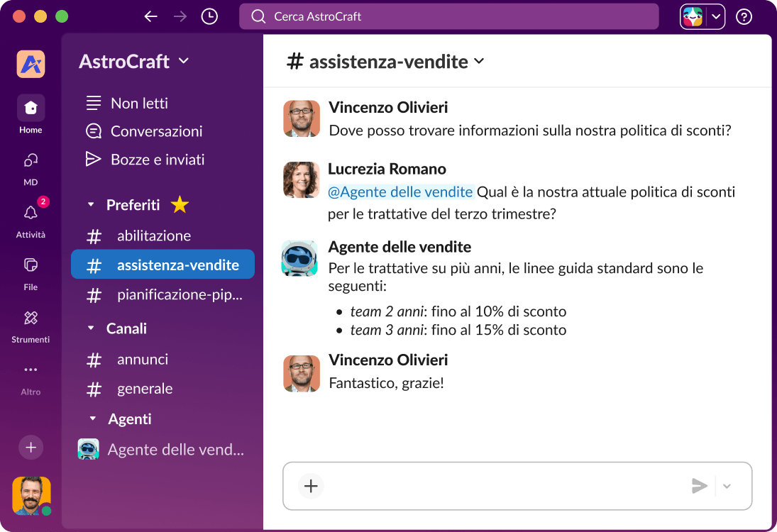Image resolution: width=777 pixels, height=532 pixels.
Task: Toggle the star next to Preferiti
Action: point(180,204)
